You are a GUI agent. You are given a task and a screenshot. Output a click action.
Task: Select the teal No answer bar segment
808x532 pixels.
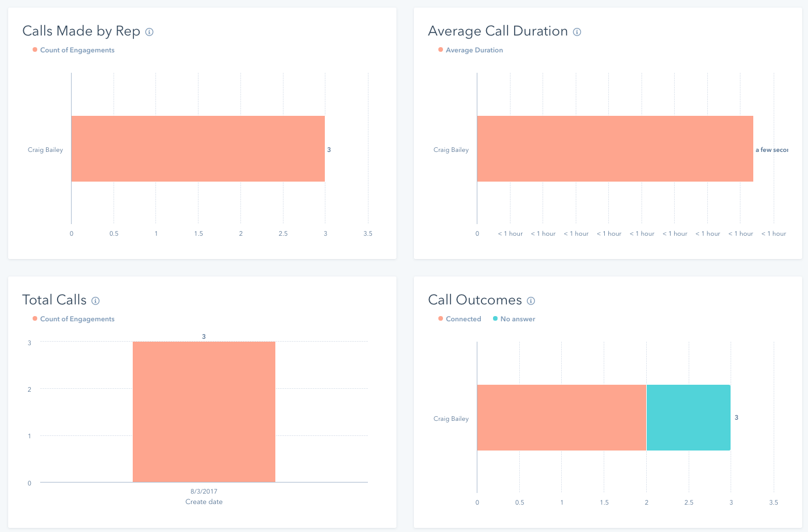tap(688, 417)
